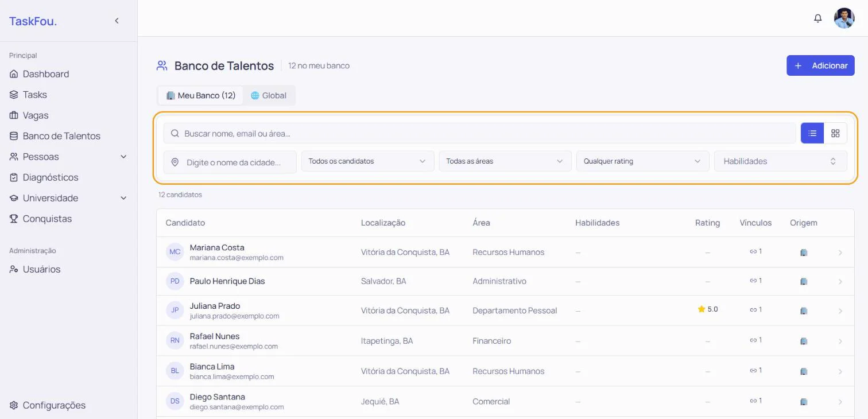
Task: Click the Adicionar button
Action: click(x=820, y=65)
